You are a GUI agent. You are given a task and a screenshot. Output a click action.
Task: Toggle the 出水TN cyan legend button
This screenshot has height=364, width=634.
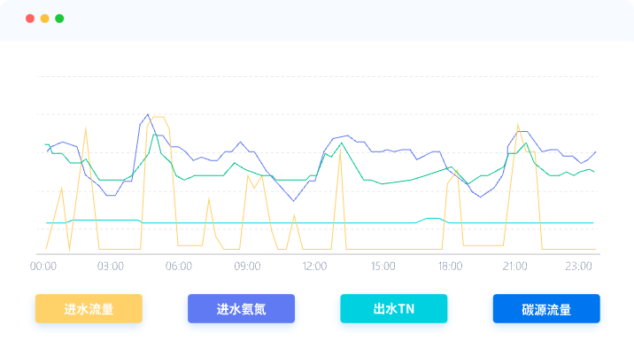[x=394, y=308]
